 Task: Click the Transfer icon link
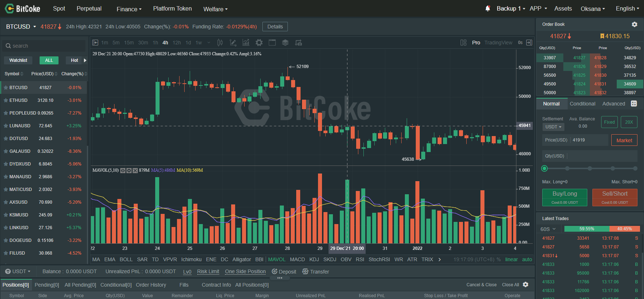(315, 271)
